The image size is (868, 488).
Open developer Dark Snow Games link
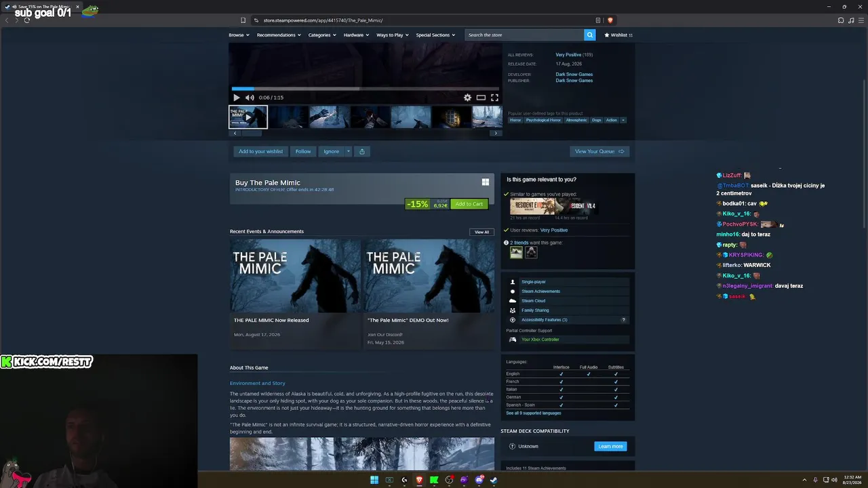574,75
